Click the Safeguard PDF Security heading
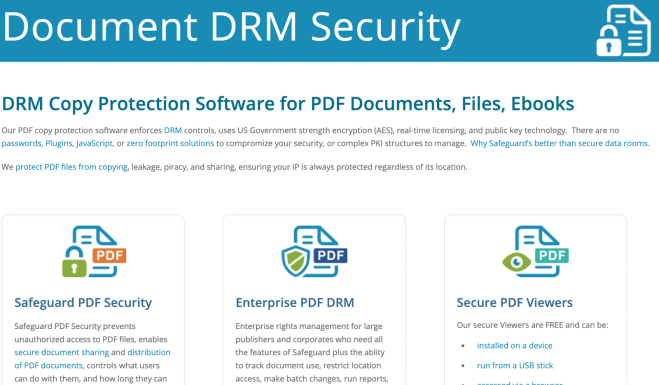659x385 pixels. tap(83, 303)
